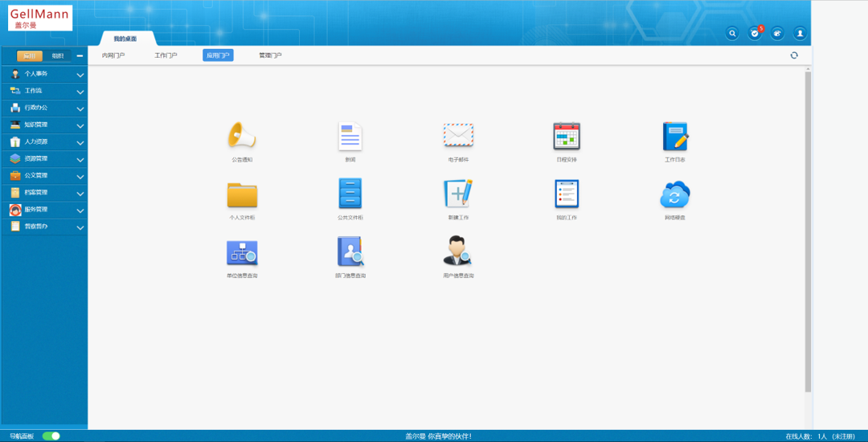
Task: Open the theme palette icon in header
Action: (777, 33)
